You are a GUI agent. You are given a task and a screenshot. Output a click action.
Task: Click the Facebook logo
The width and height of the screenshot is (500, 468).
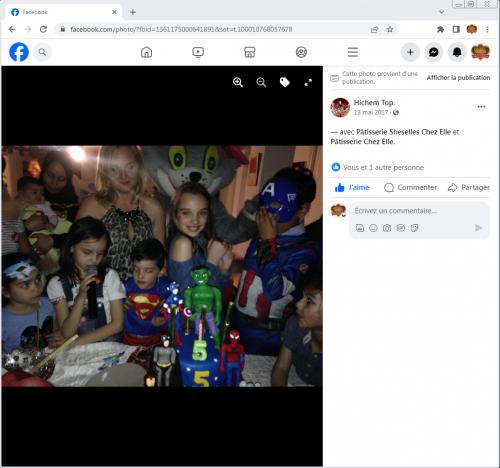[x=19, y=52]
